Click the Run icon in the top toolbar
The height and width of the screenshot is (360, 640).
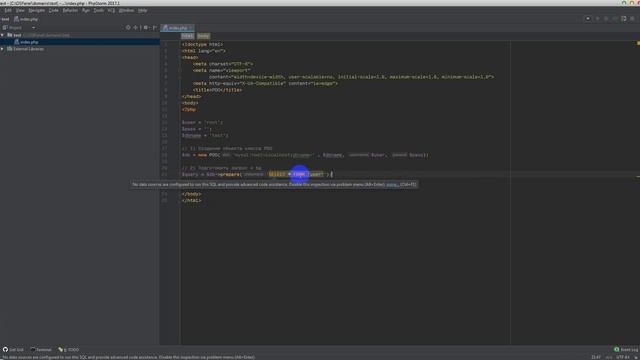pos(598,18)
